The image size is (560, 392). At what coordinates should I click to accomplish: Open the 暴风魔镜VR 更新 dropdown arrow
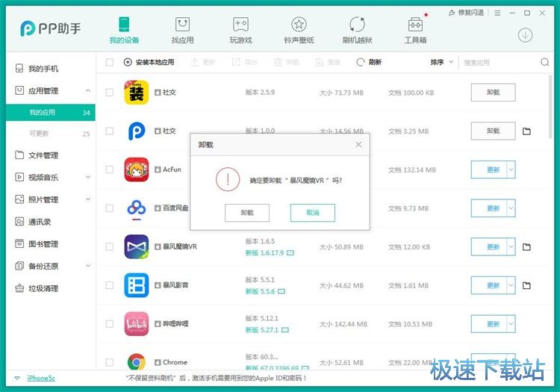[x=511, y=246]
